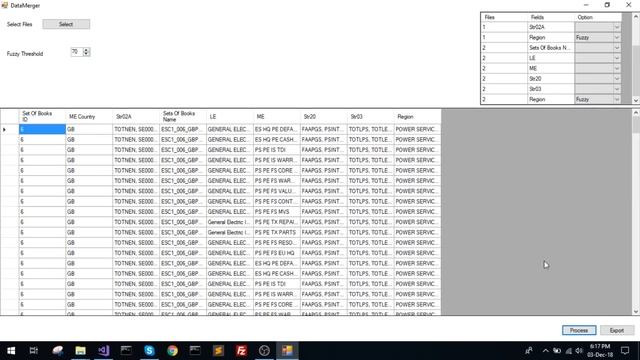
Task: Open Option dropdown for Str03 field
Action: 617,89
